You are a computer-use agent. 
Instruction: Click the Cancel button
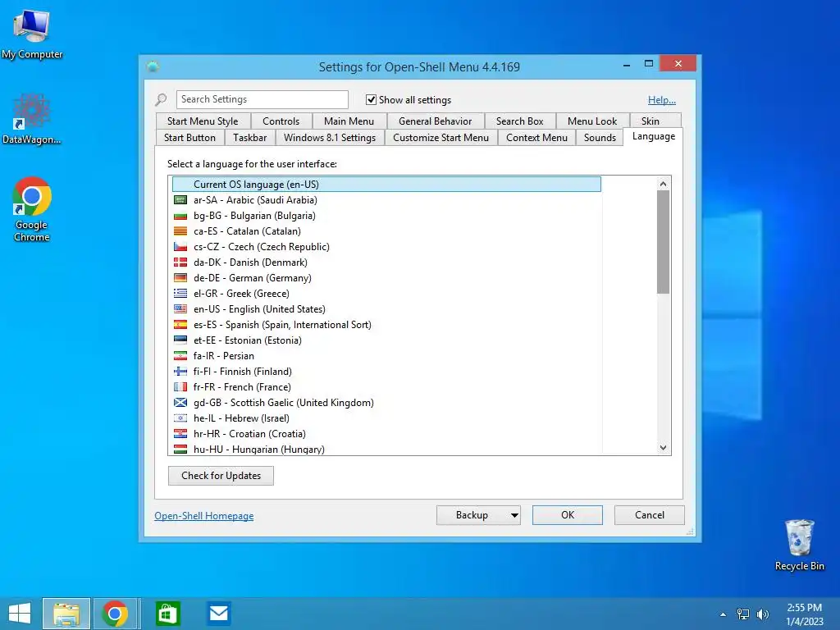[650, 515]
